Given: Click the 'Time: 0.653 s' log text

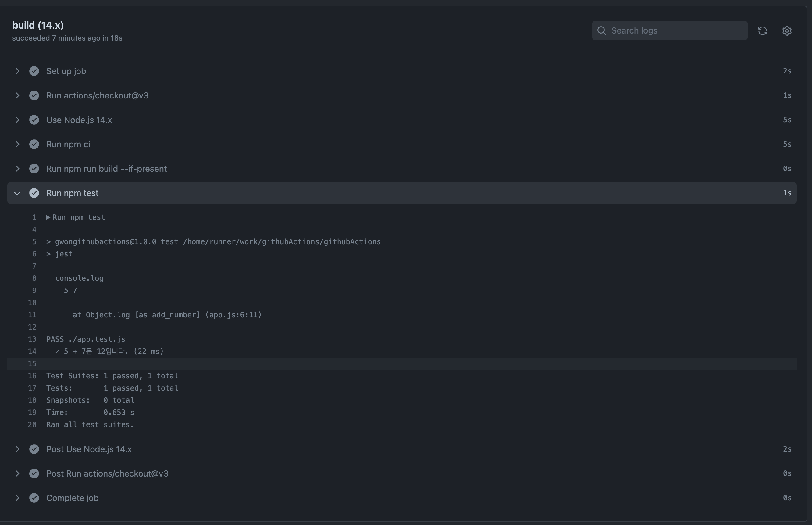Looking at the screenshot, I should (90, 412).
